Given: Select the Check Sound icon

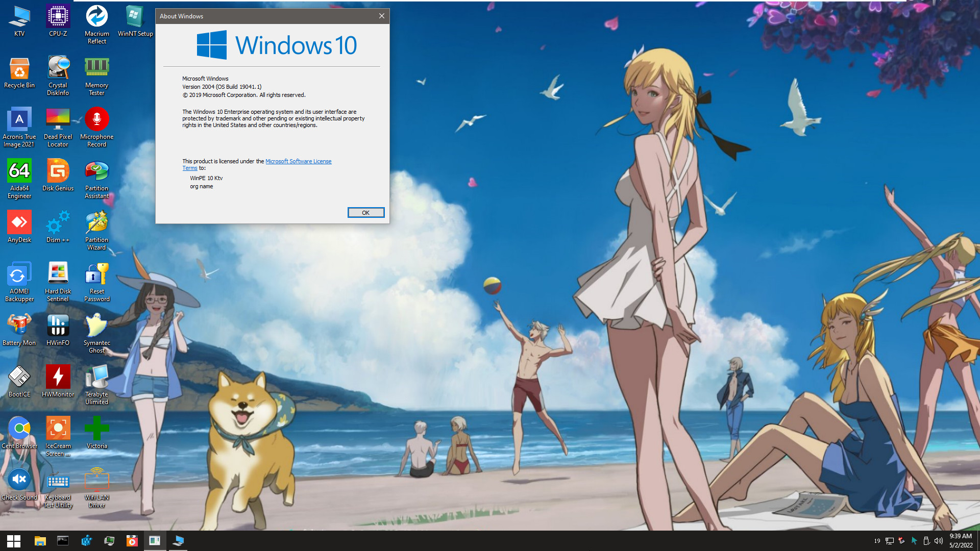Looking at the screenshot, I should click(x=19, y=485).
